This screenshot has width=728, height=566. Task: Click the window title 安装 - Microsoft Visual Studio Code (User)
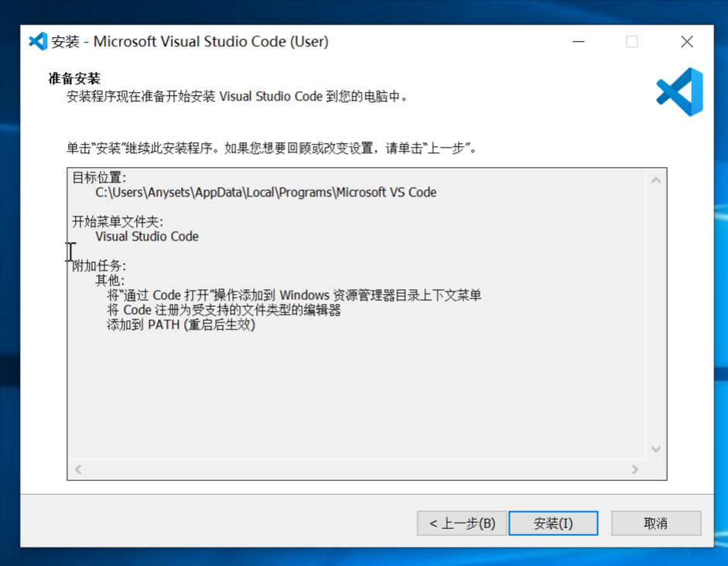tap(190, 42)
